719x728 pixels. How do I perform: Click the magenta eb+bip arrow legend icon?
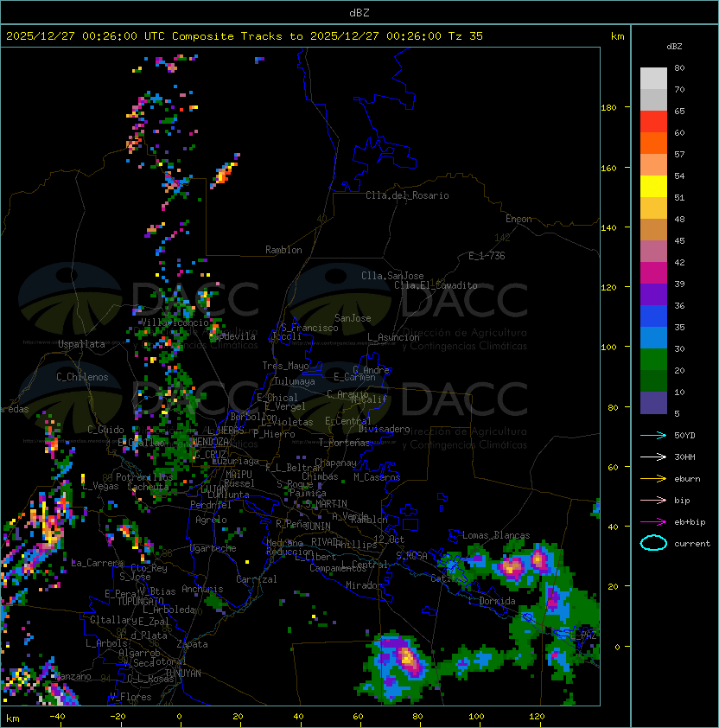[x=653, y=522]
